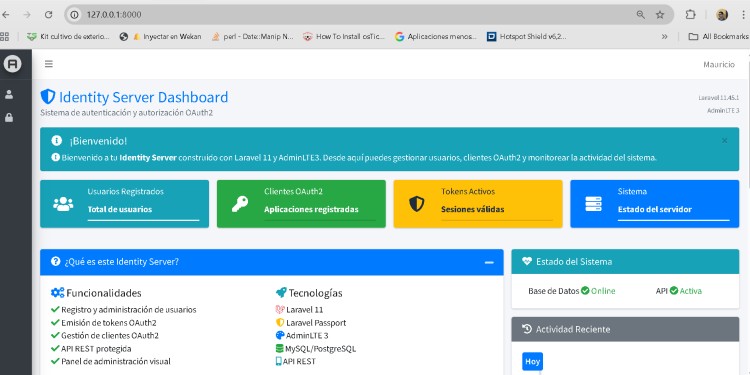Open the All Bookmarks folder

718,36
